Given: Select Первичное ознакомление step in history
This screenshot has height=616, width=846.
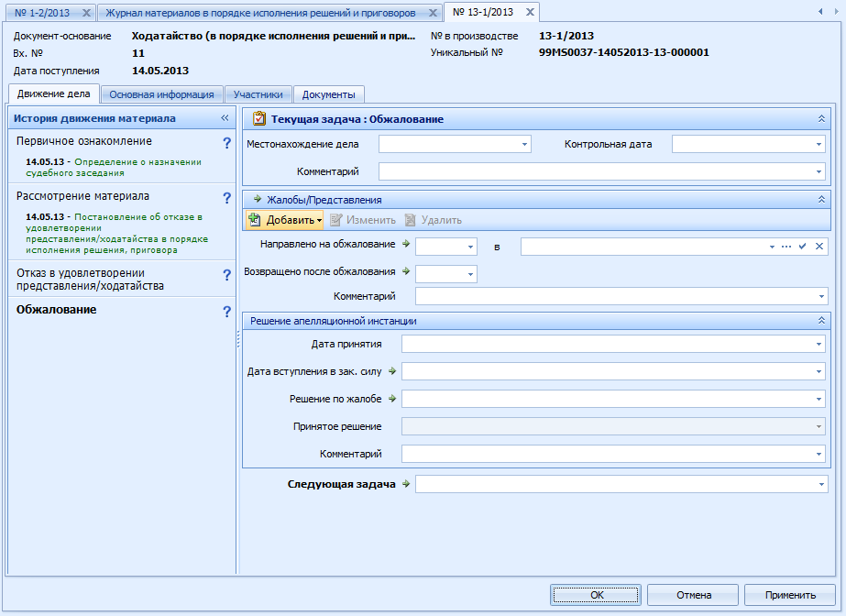Looking at the screenshot, I should 84,141.
